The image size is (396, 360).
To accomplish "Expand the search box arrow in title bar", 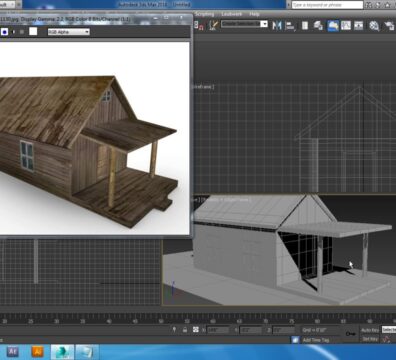I will pyautogui.click(x=288, y=5).
